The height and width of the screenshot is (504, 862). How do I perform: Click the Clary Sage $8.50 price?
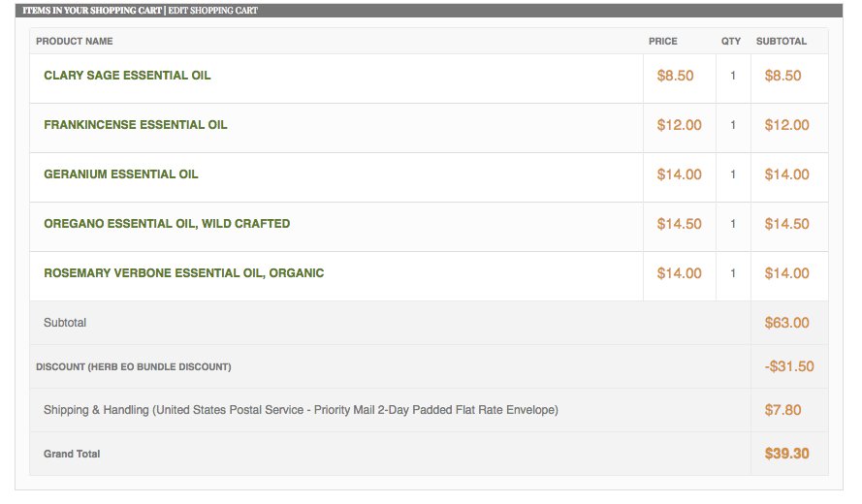[x=675, y=76]
